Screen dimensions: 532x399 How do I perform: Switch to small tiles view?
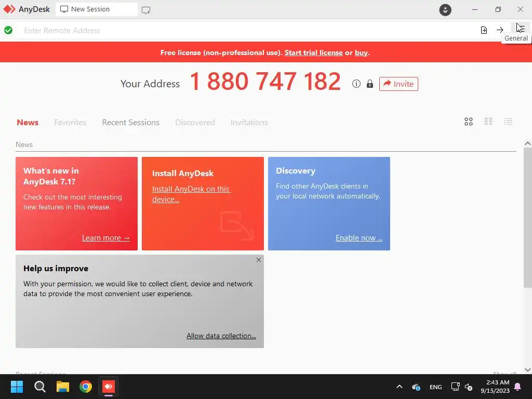[x=488, y=122]
